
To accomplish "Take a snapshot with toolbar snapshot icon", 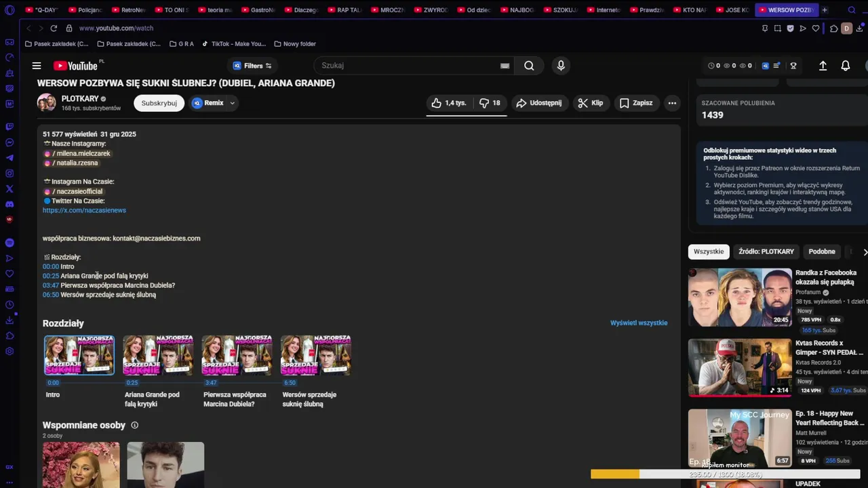I will click(777, 28).
